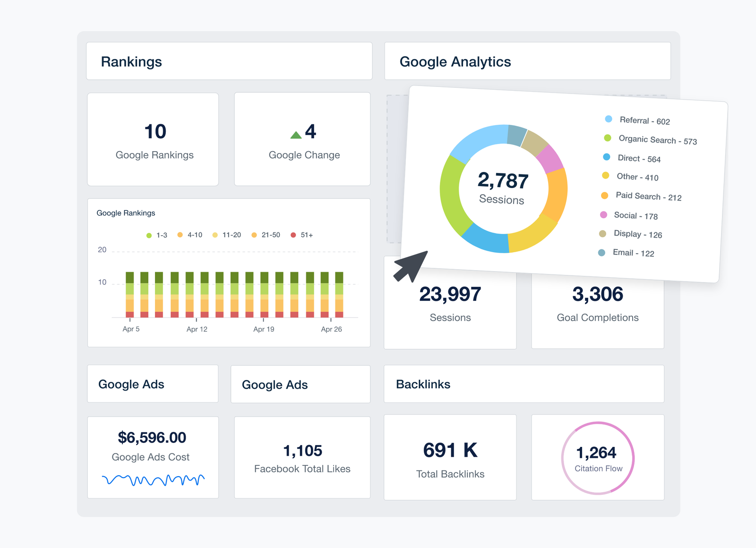The image size is (756, 548).
Task: Click the Other - 410 legend entry
Action: [x=630, y=177]
